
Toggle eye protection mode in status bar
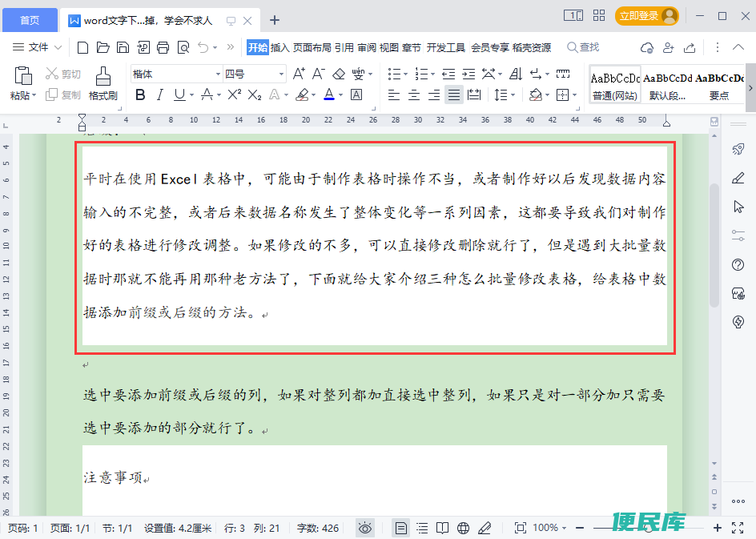[365, 528]
